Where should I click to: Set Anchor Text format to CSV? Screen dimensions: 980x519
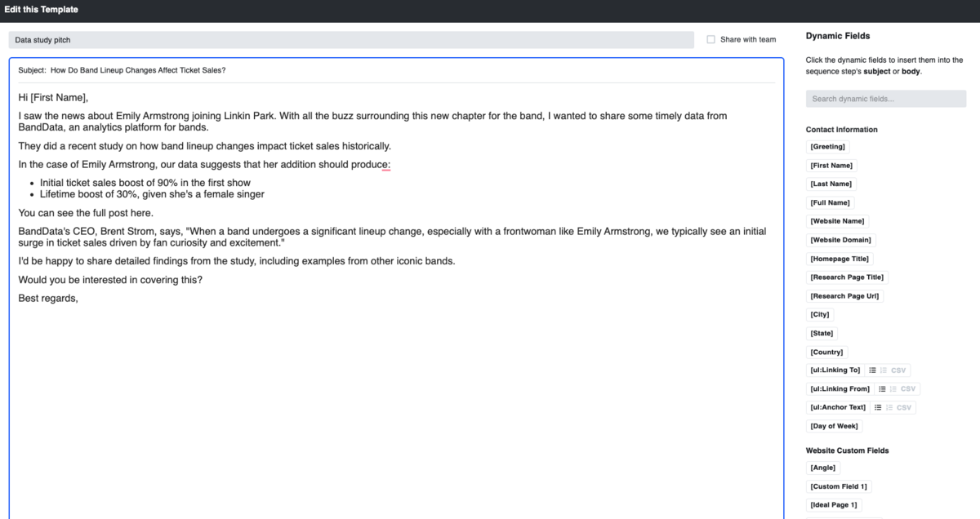click(904, 407)
